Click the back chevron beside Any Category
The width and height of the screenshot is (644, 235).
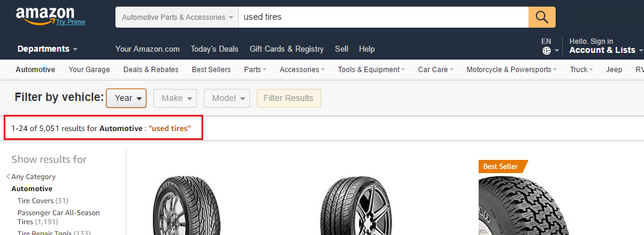[8, 177]
